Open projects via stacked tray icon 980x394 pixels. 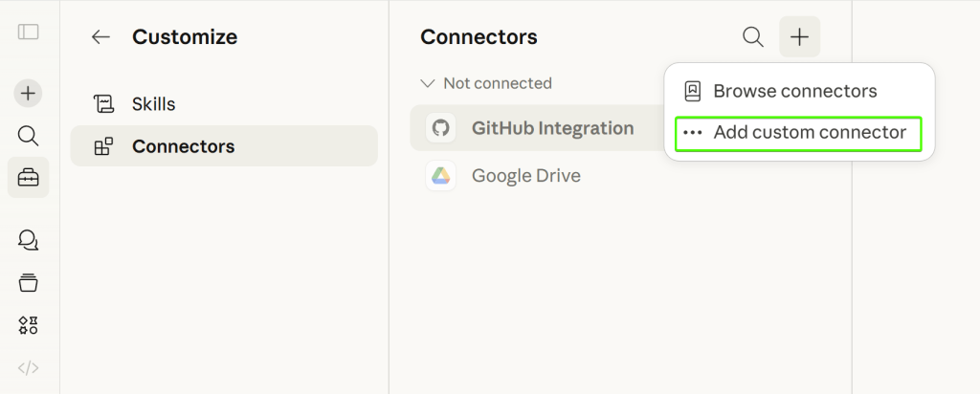pyautogui.click(x=29, y=282)
